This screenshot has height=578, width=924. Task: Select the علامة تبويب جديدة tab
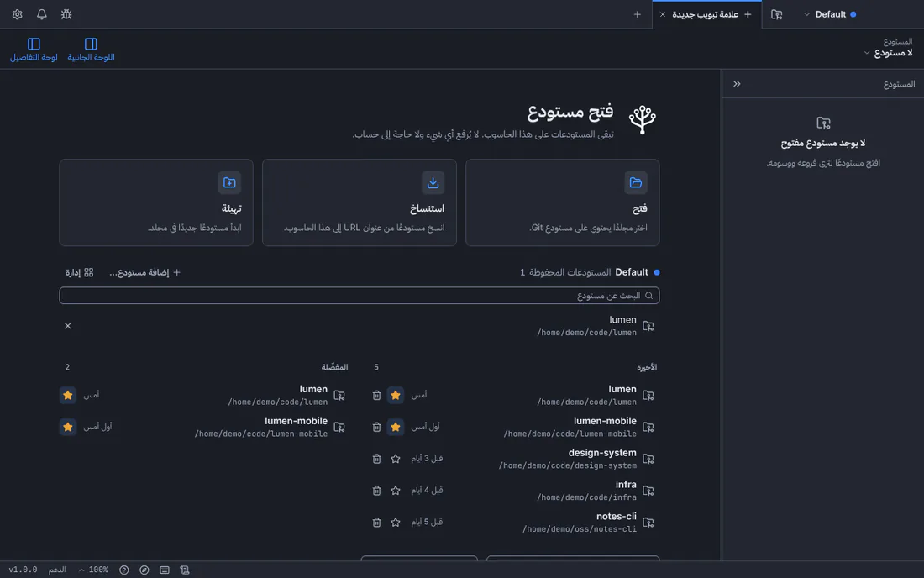point(706,14)
